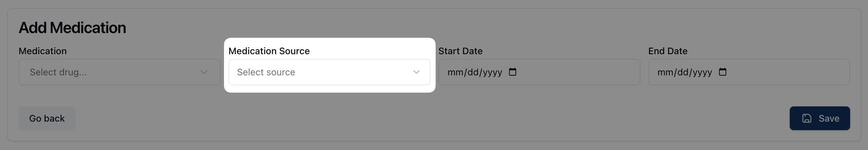
Task: Select the year segment in End Date
Action: (702, 72)
